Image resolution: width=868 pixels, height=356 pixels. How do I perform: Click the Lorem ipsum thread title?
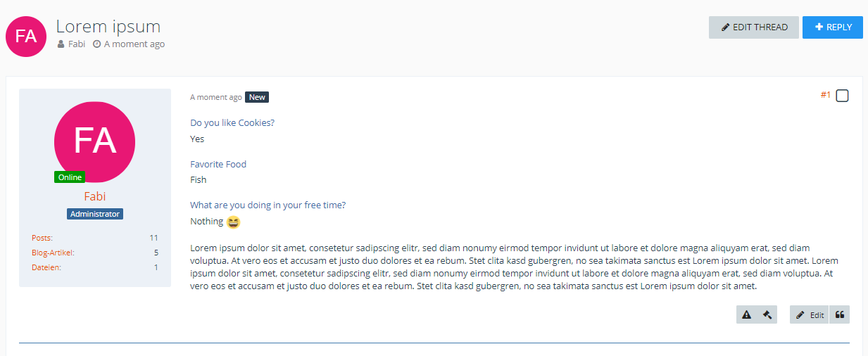[x=108, y=27]
